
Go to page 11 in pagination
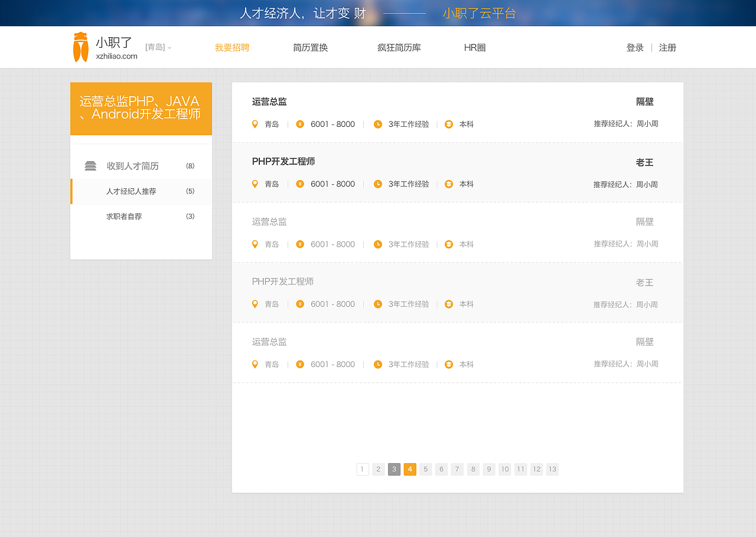(520, 469)
